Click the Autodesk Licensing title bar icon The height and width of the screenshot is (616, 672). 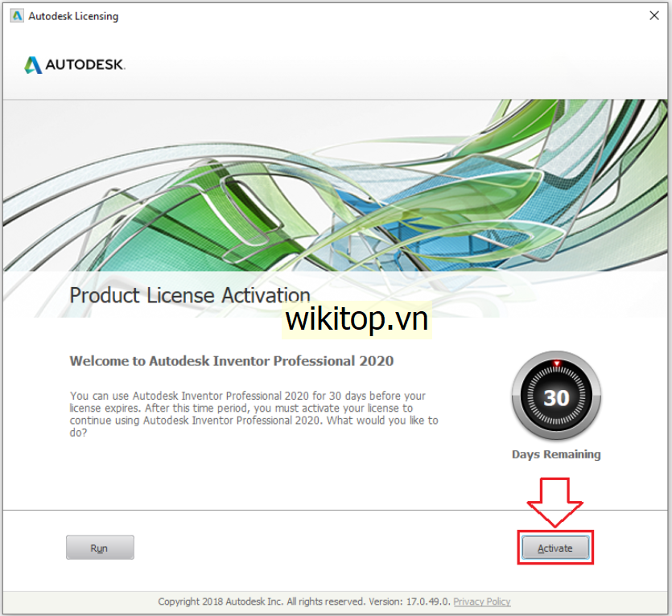(17, 16)
